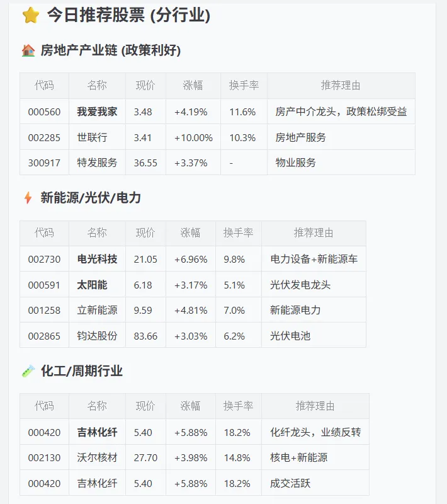Click the lightning bolt icon beside 新能源/光伏/电力
The width and height of the screenshot is (447, 504).
28,198
